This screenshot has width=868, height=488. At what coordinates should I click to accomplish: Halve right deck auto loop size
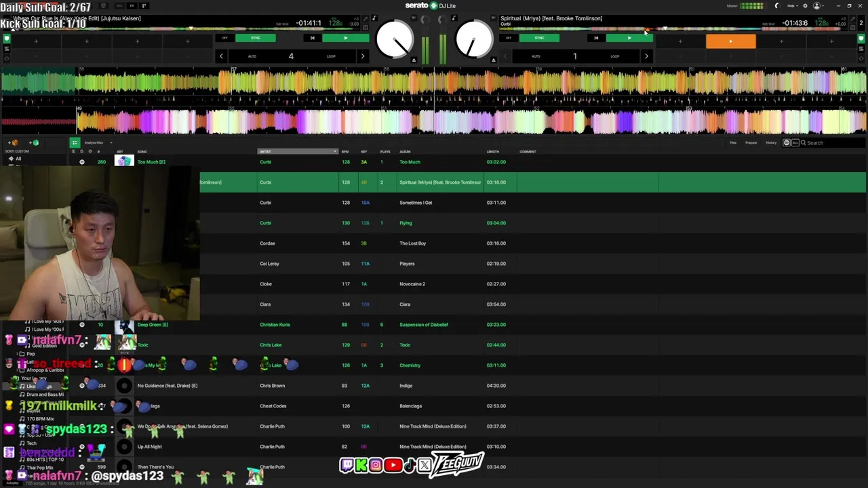pyautogui.click(x=505, y=56)
